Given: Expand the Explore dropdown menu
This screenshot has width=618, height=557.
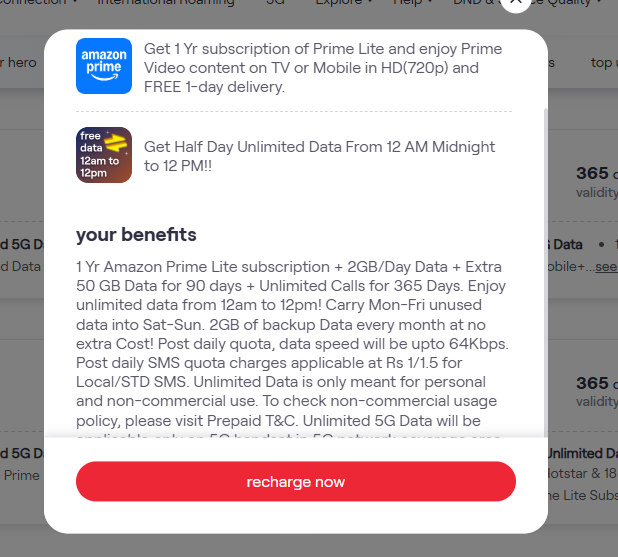Looking at the screenshot, I should [344, 2].
